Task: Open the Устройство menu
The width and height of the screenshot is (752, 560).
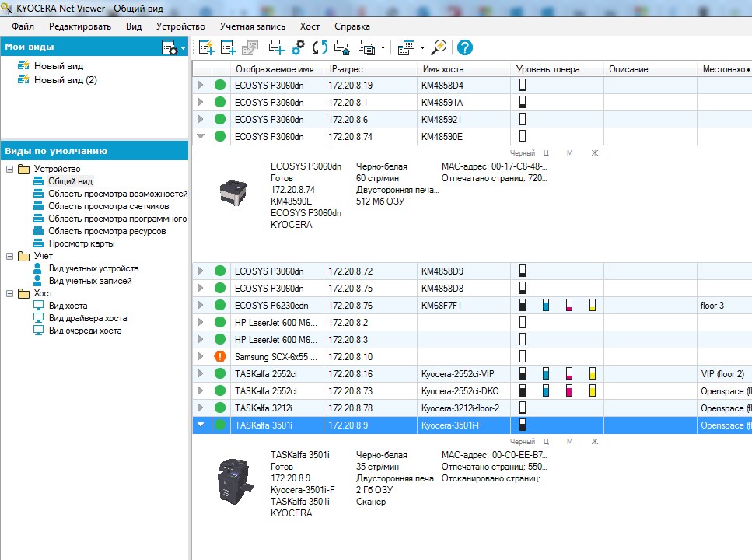Action: tap(180, 26)
